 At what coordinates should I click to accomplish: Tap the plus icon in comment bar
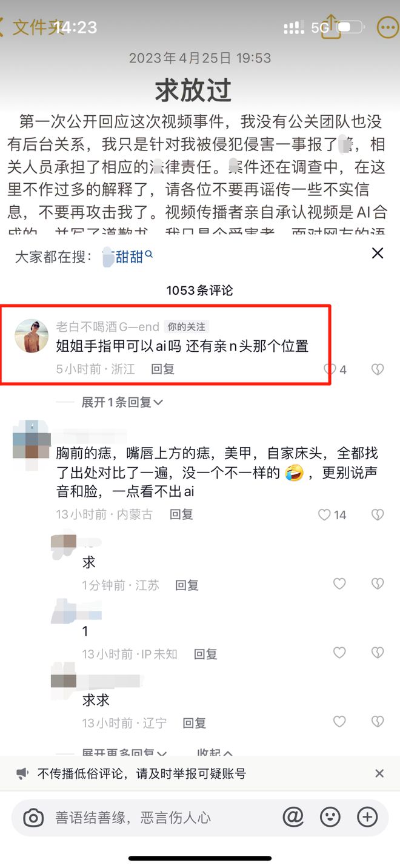pos(367,817)
